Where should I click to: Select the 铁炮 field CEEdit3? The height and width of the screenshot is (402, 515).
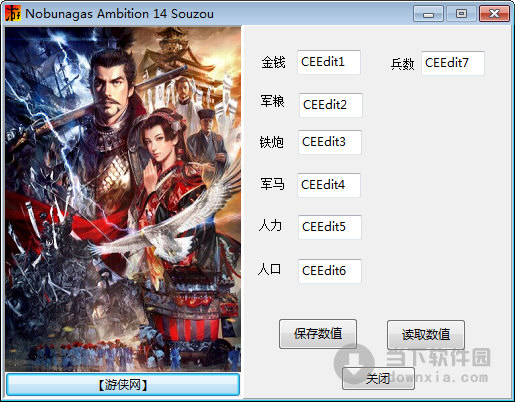point(330,142)
